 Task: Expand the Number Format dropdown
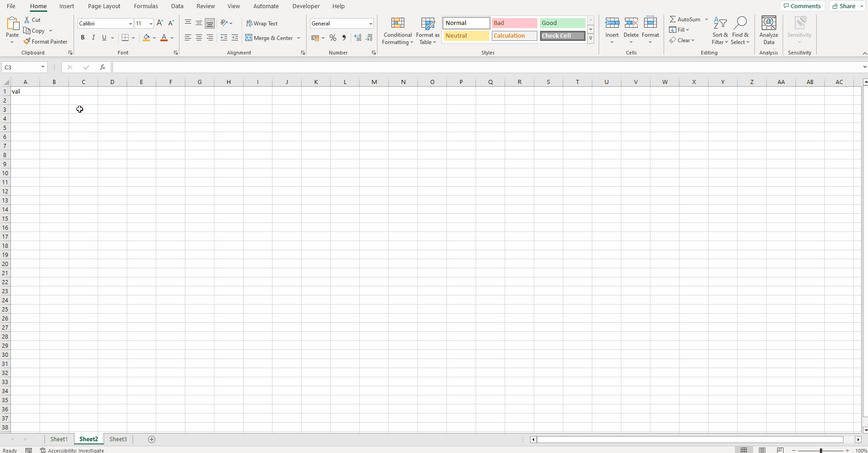point(371,24)
